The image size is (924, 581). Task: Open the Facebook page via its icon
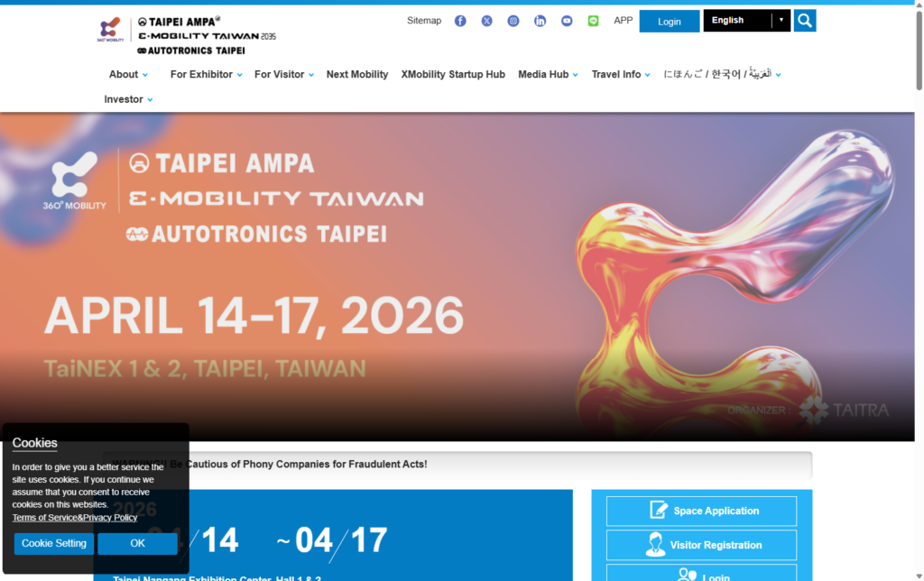point(459,20)
